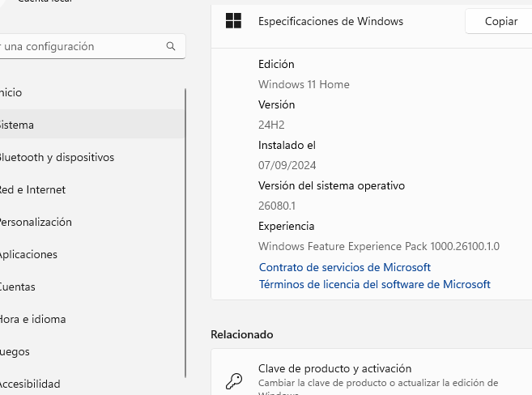Screen dimensions: 532x395
Task: Click the Relacionado heading
Action: coord(242,334)
